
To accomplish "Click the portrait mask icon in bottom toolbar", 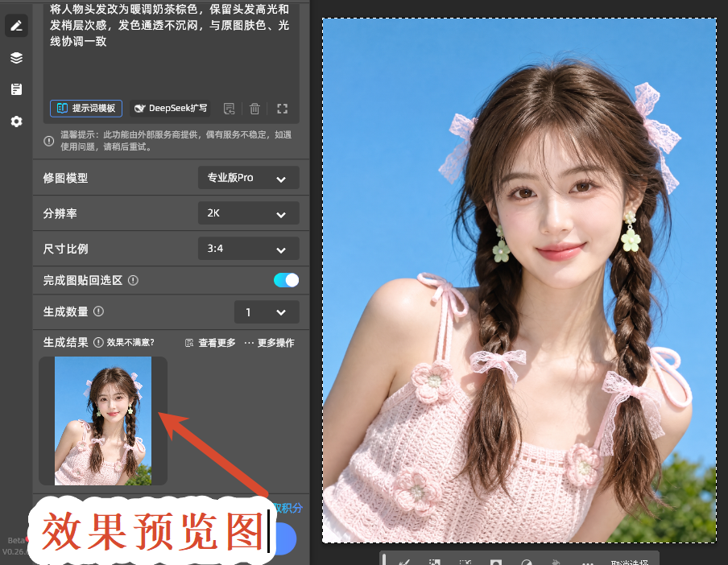I will (x=496, y=563).
